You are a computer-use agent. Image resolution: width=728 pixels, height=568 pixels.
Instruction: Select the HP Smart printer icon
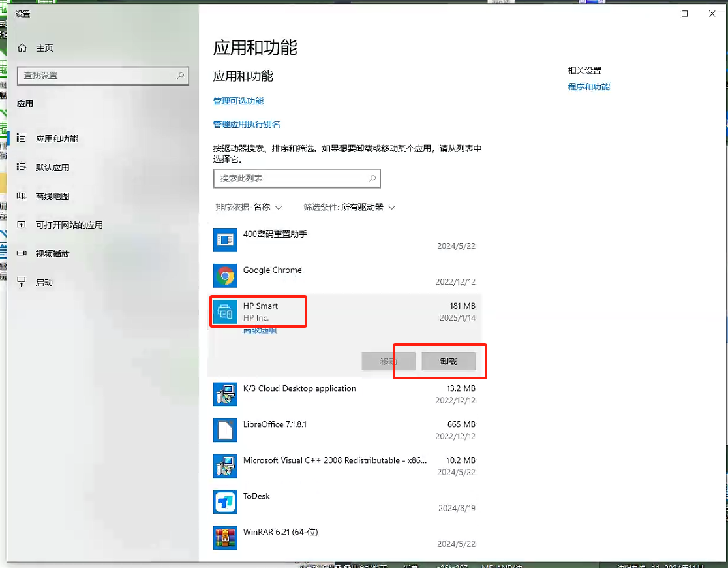225,311
